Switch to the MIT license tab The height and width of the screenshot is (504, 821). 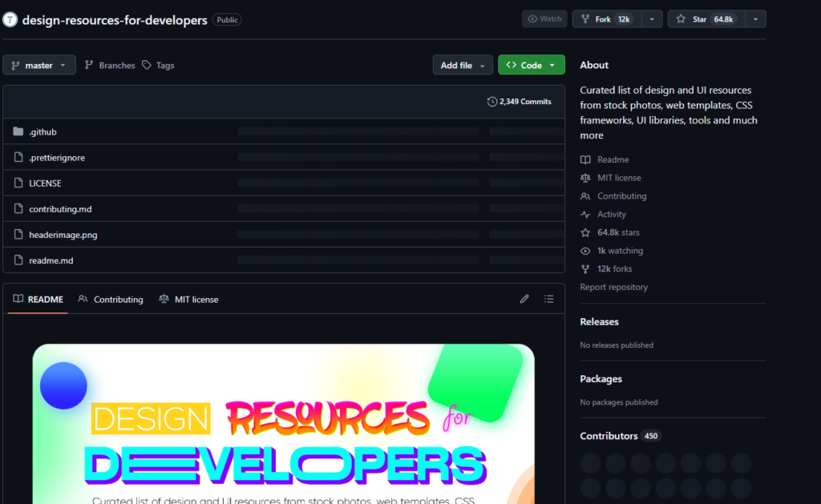pyautogui.click(x=189, y=299)
